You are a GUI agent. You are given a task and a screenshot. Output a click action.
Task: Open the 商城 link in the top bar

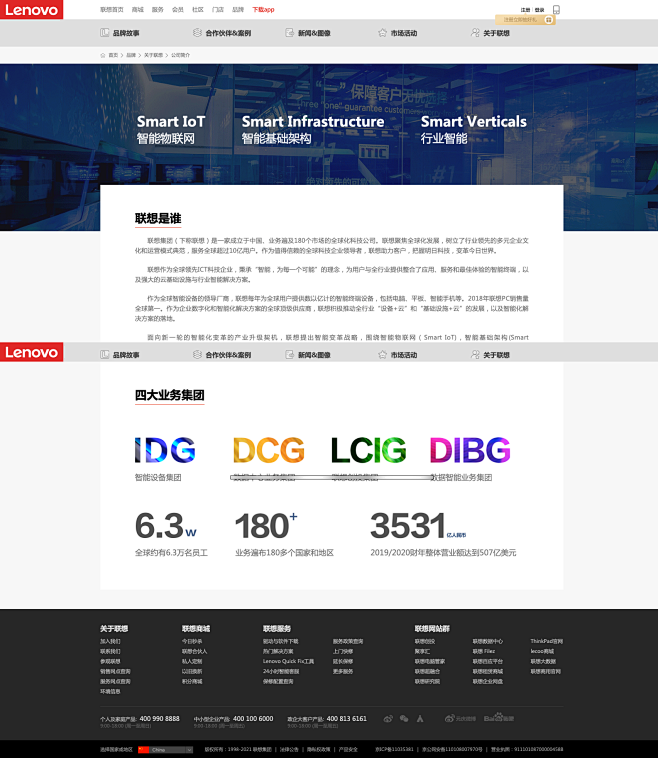pos(137,9)
